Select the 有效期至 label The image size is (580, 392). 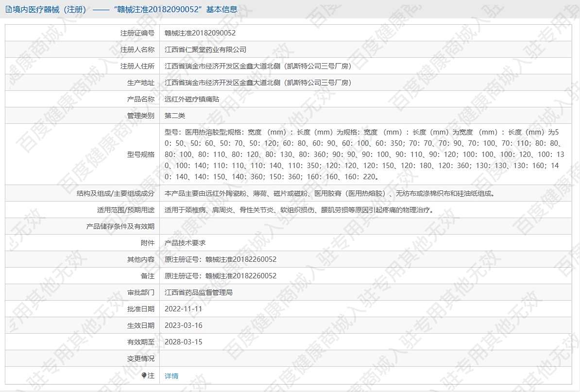pos(140,342)
